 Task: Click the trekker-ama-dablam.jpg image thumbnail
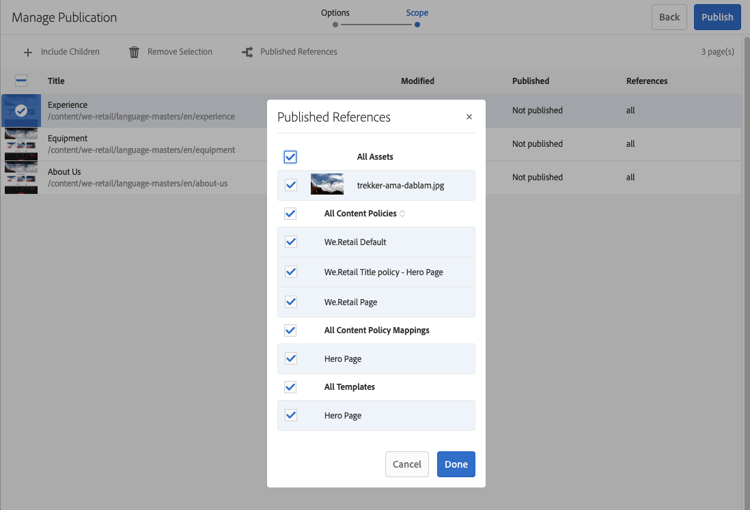pyautogui.click(x=327, y=185)
